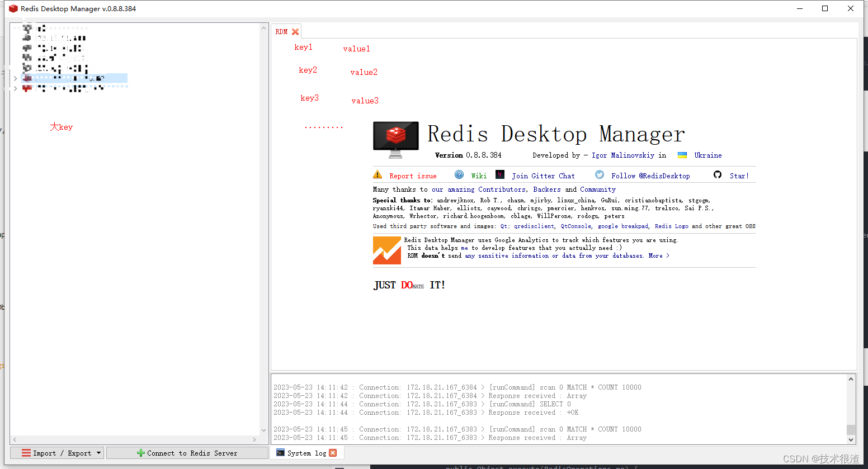
Task: Open the Community link
Action: click(x=598, y=190)
